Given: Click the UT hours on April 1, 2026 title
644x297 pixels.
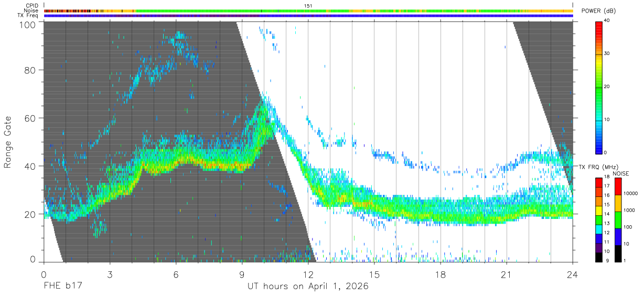Looking at the screenshot, I should click(x=308, y=287).
